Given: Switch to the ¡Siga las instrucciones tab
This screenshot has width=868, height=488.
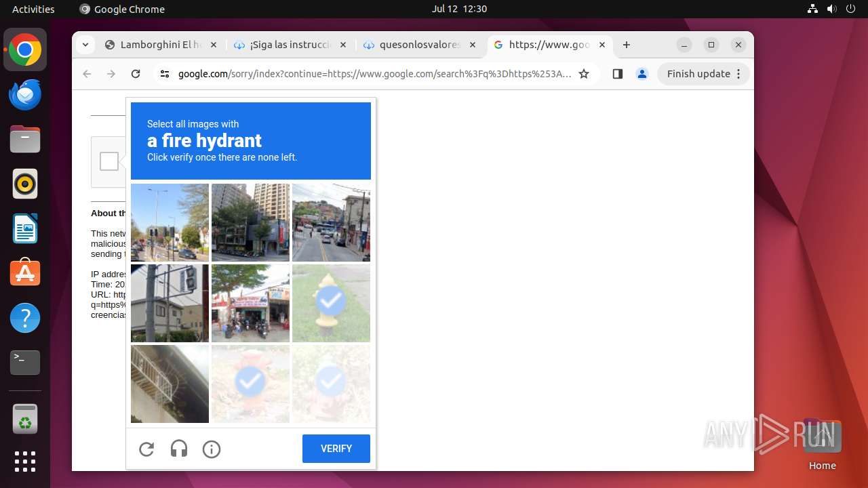Looking at the screenshot, I should (290, 45).
